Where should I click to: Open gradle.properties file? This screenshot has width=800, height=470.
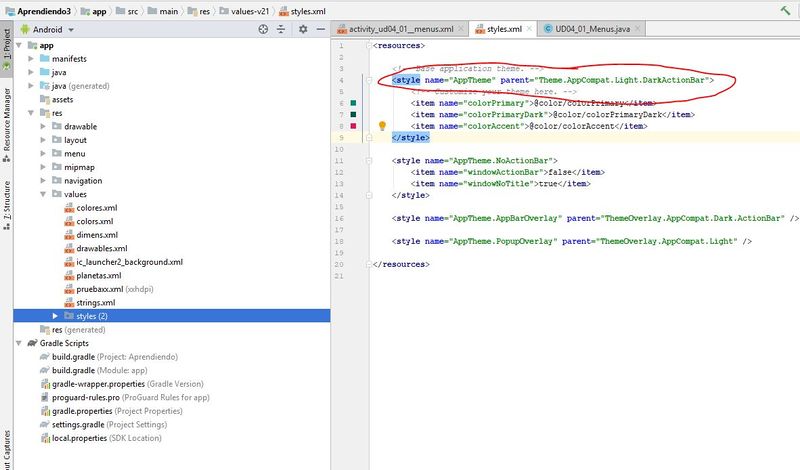(111, 411)
